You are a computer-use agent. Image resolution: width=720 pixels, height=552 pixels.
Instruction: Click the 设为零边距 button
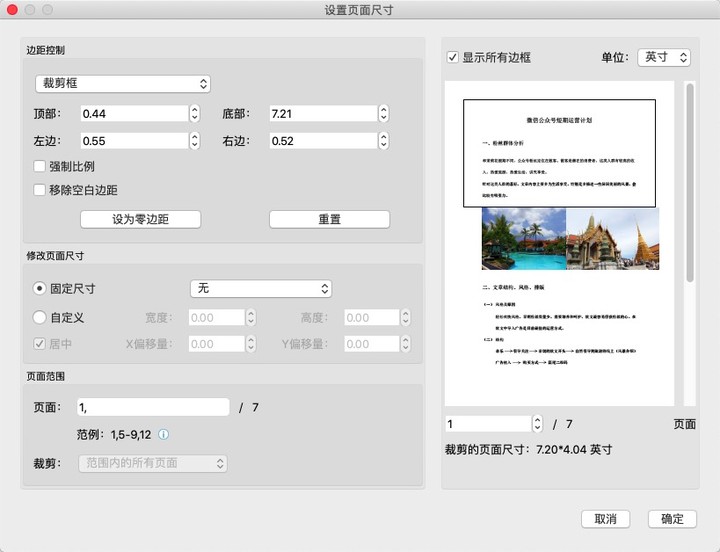pos(140,219)
